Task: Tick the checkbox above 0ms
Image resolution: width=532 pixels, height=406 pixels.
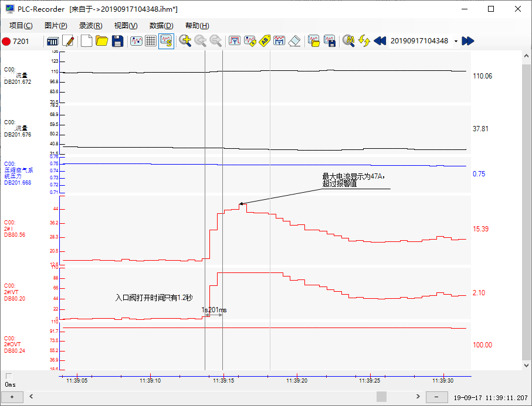Action: (x=9, y=376)
